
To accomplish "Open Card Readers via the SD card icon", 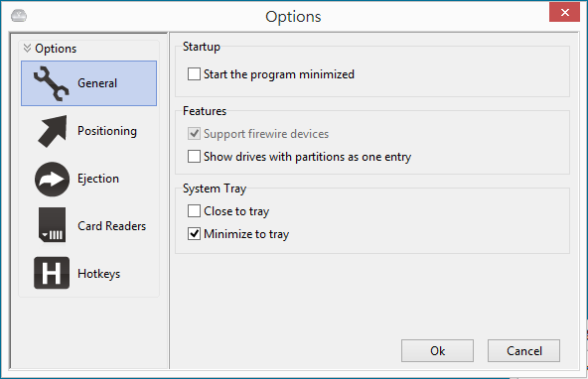I will click(52, 224).
